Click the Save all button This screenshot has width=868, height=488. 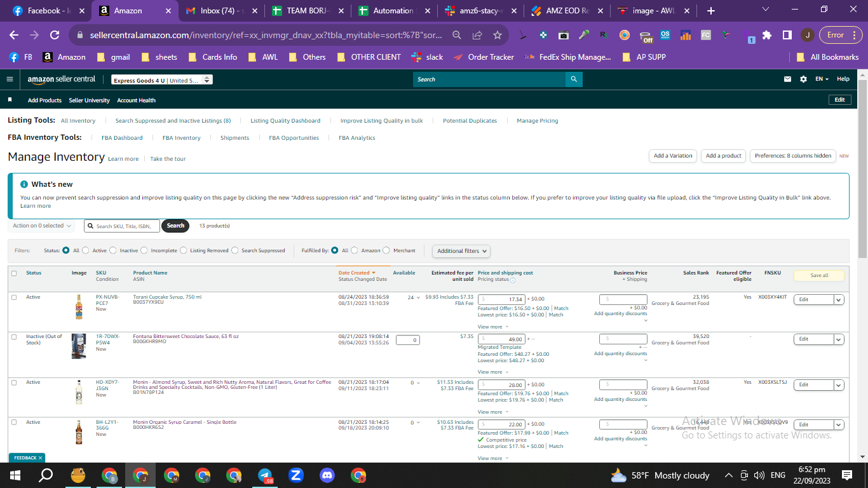click(820, 276)
